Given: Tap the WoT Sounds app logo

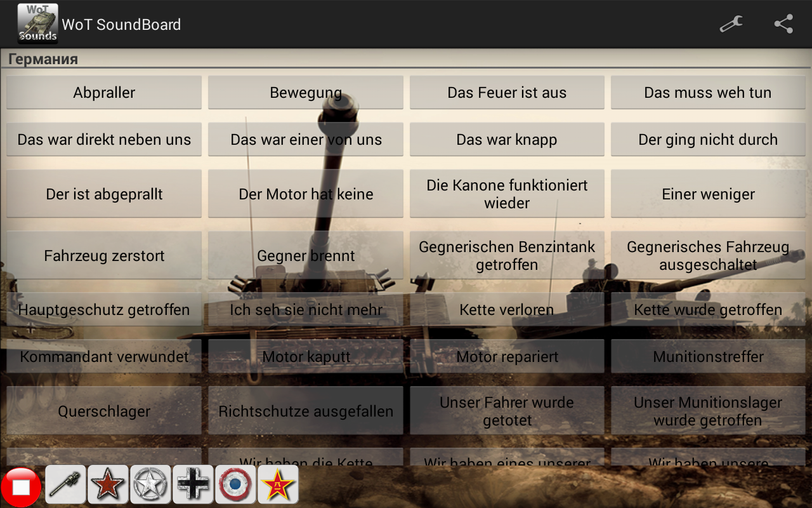Looking at the screenshot, I should point(37,24).
